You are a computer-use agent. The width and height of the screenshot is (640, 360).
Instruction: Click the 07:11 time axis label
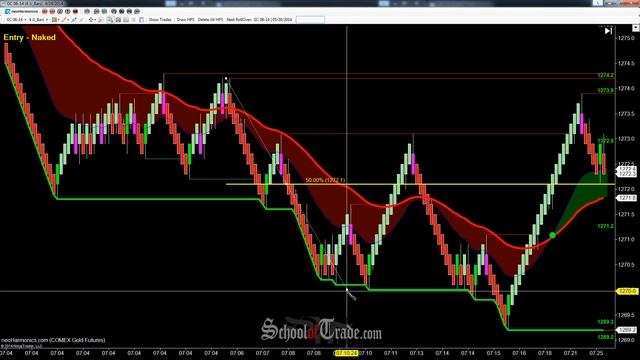391,353
